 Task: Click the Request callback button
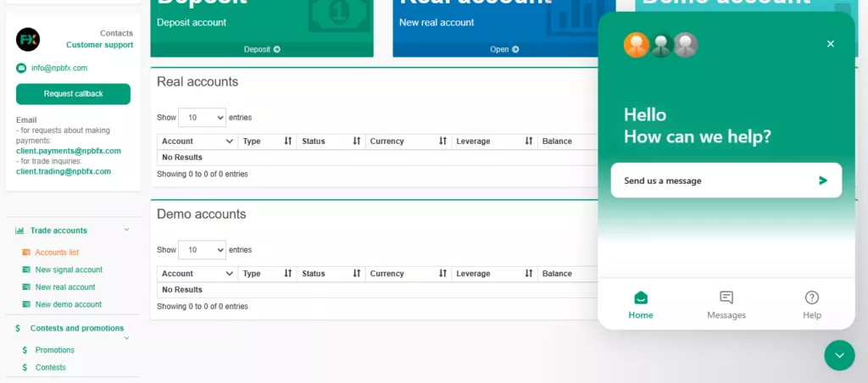click(73, 94)
